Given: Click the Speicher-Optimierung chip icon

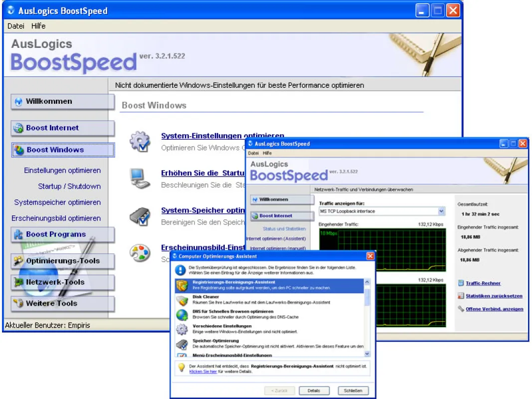Looking at the screenshot, I should tap(182, 344).
